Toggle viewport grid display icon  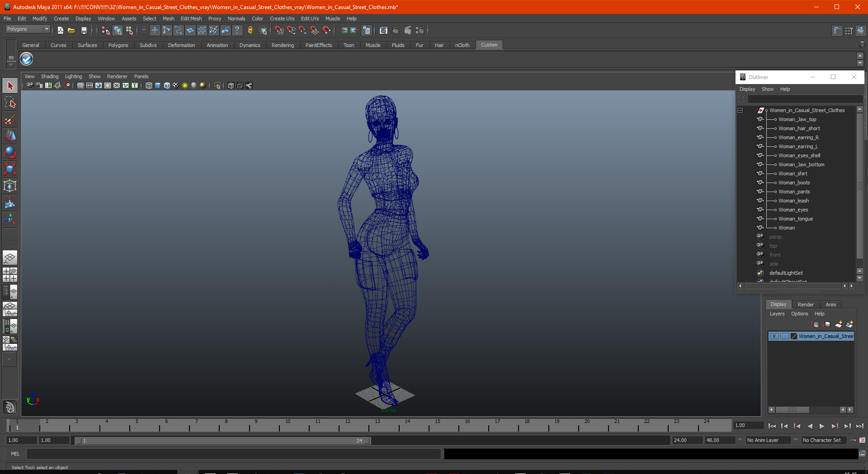(80, 85)
